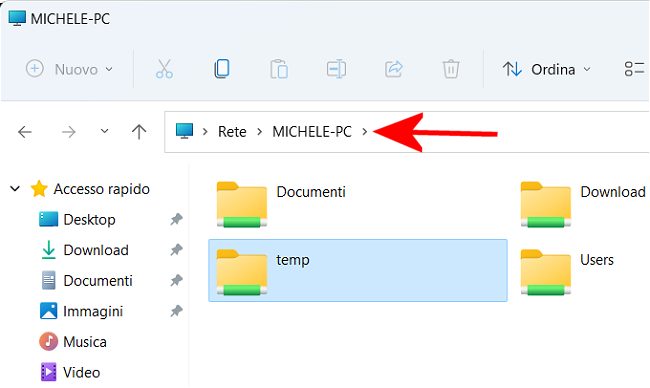Collapse the Accesso rapido tree
Screen dimensions: 650x388
[15, 189]
